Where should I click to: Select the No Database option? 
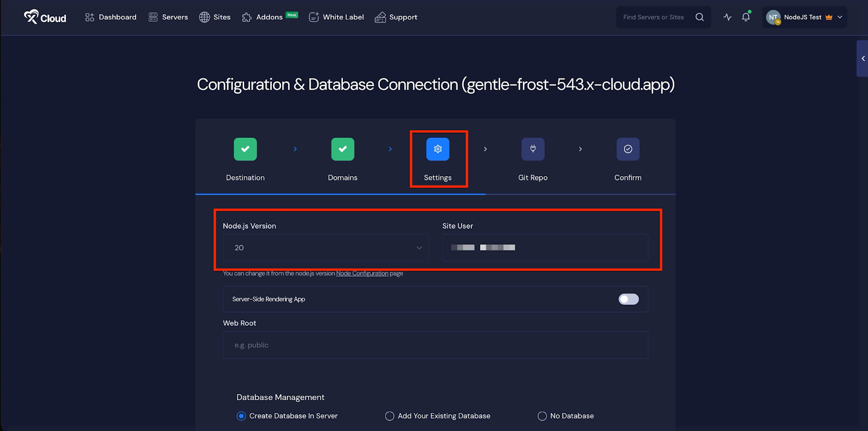566,416
